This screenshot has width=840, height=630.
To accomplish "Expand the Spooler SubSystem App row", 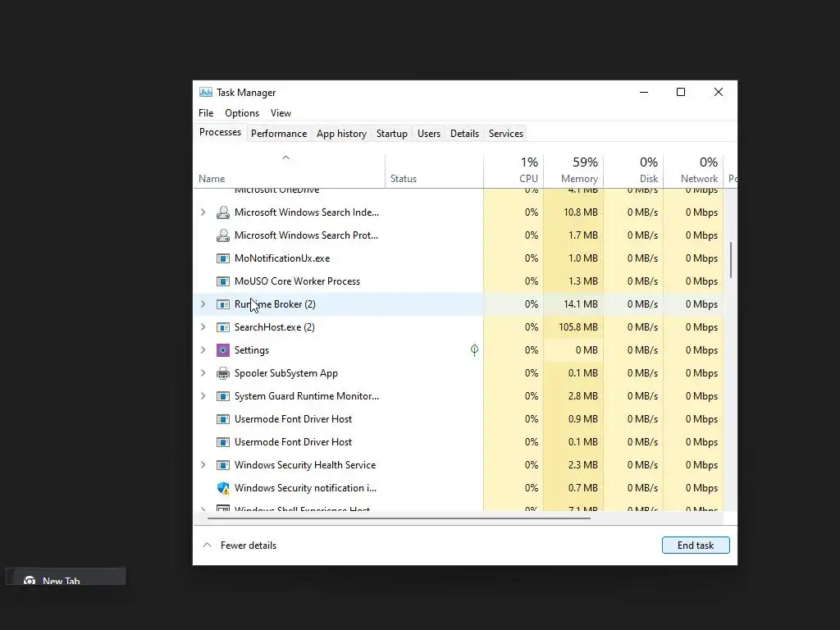I will pyautogui.click(x=203, y=373).
